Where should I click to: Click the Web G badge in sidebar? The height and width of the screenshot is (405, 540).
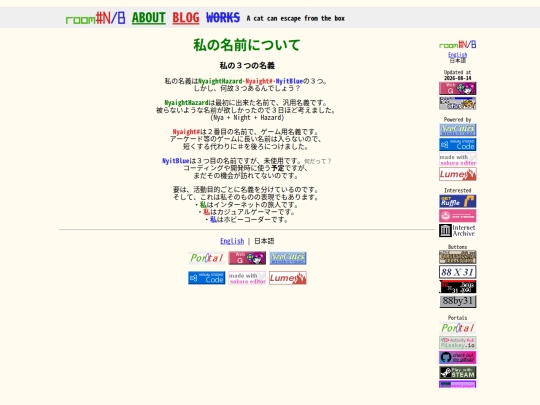tap(457, 88)
